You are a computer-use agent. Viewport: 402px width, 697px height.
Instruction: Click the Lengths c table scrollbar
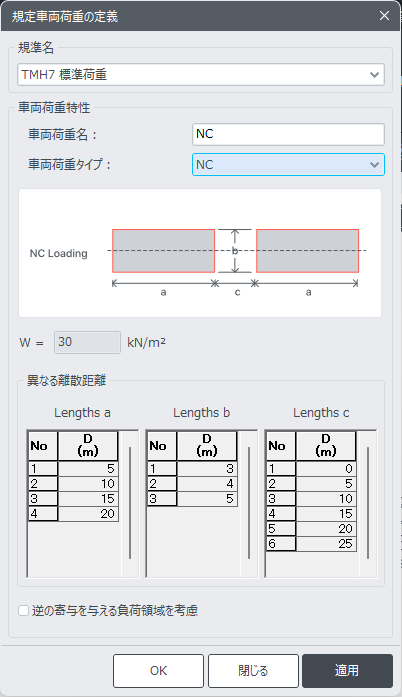click(368, 503)
